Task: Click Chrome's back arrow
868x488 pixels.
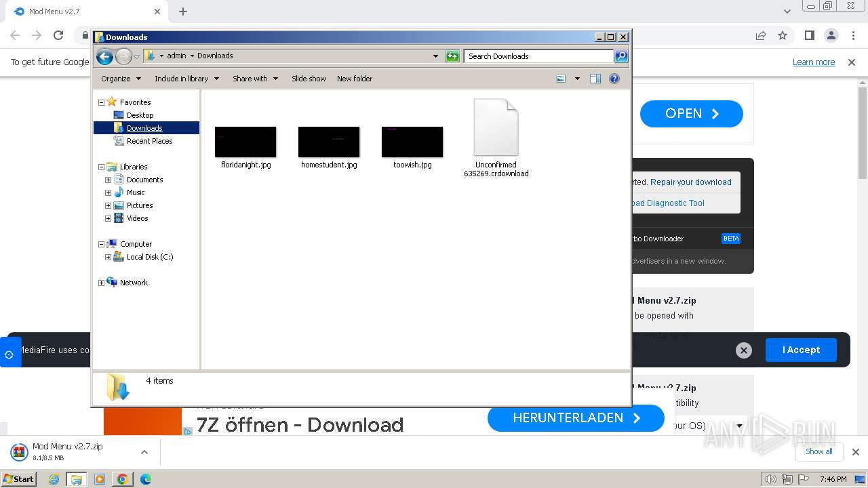Action: [x=15, y=35]
